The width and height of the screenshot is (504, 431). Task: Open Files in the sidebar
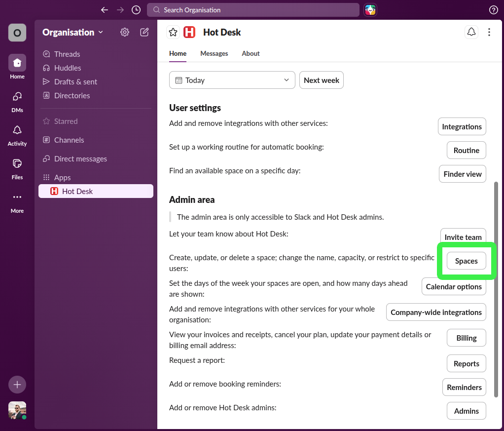pyautogui.click(x=17, y=167)
